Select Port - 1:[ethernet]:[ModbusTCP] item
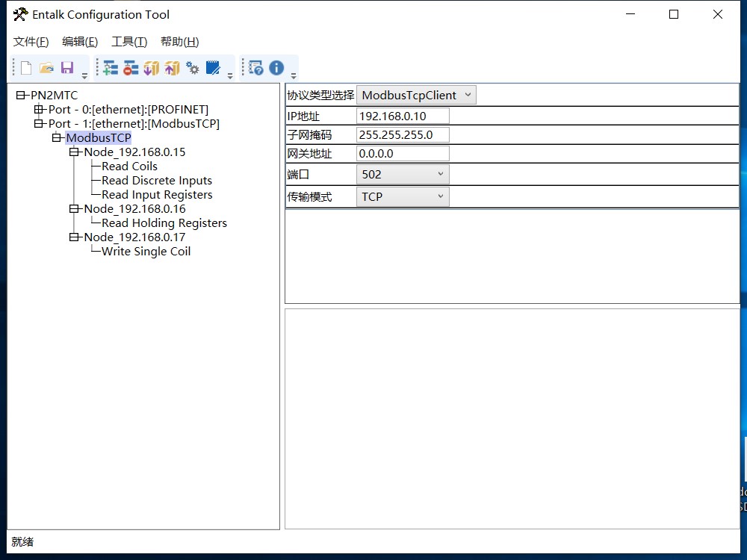Screen dimensions: 747x560 click(x=134, y=124)
